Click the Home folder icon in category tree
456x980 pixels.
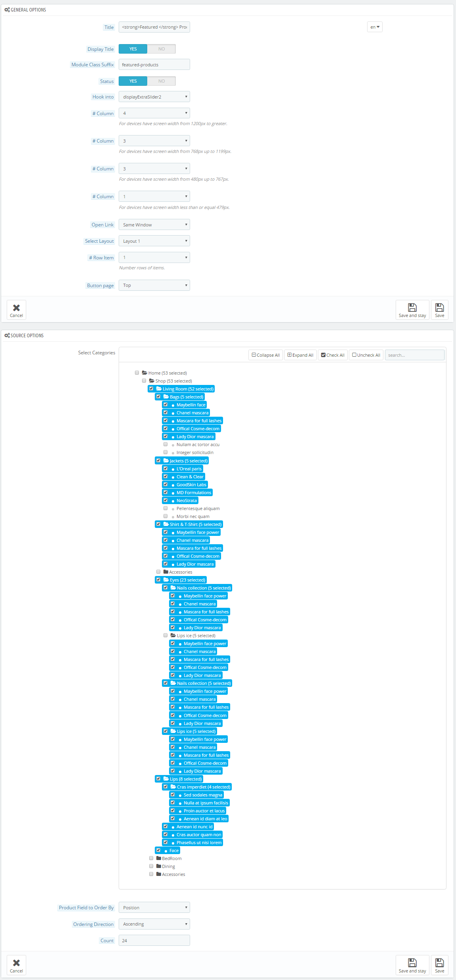(145, 373)
